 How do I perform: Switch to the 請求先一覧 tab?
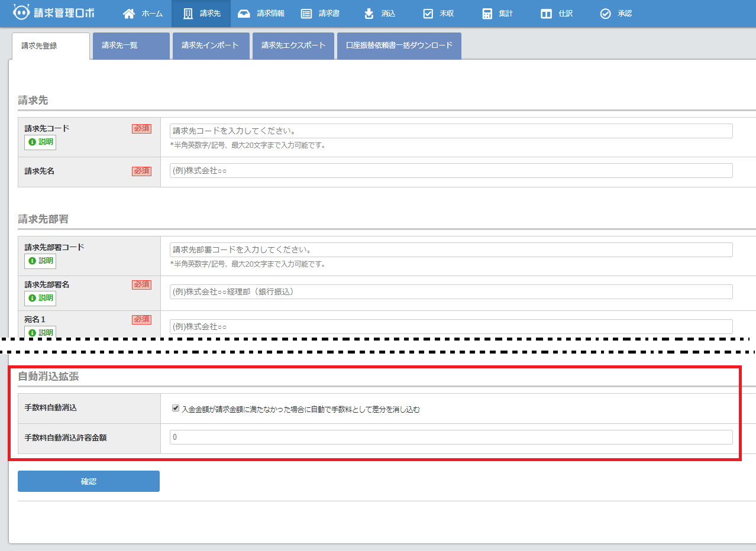pyautogui.click(x=131, y=46)
